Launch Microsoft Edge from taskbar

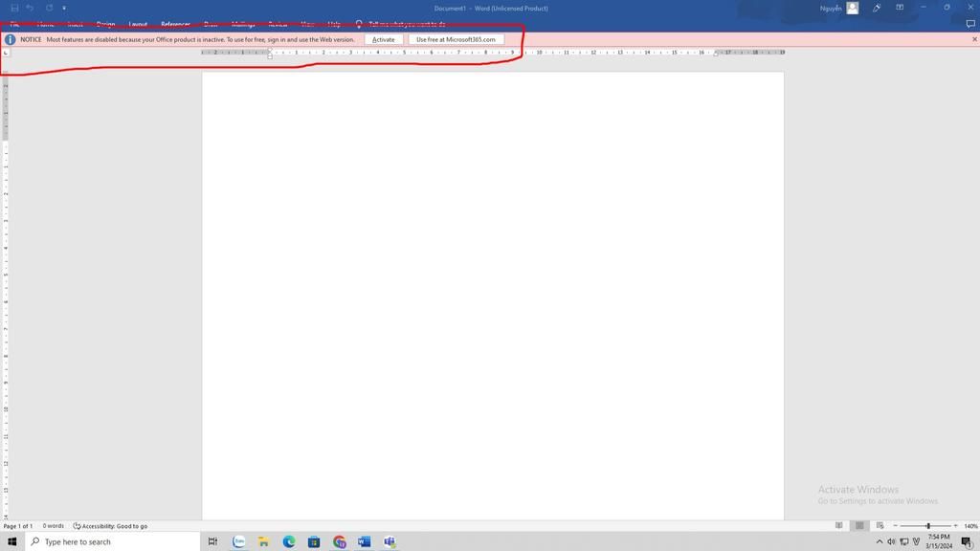(x=289, y=541)
